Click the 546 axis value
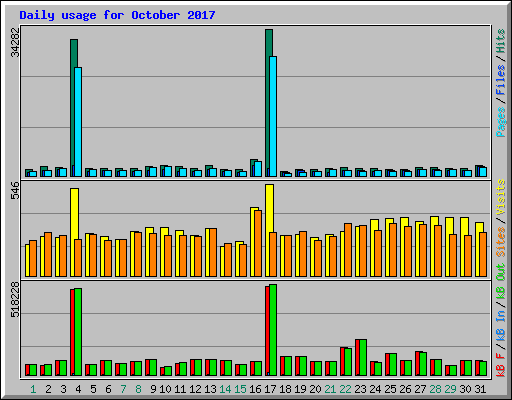This screenshot has height=400, width=512. click(x=15, y=190)
